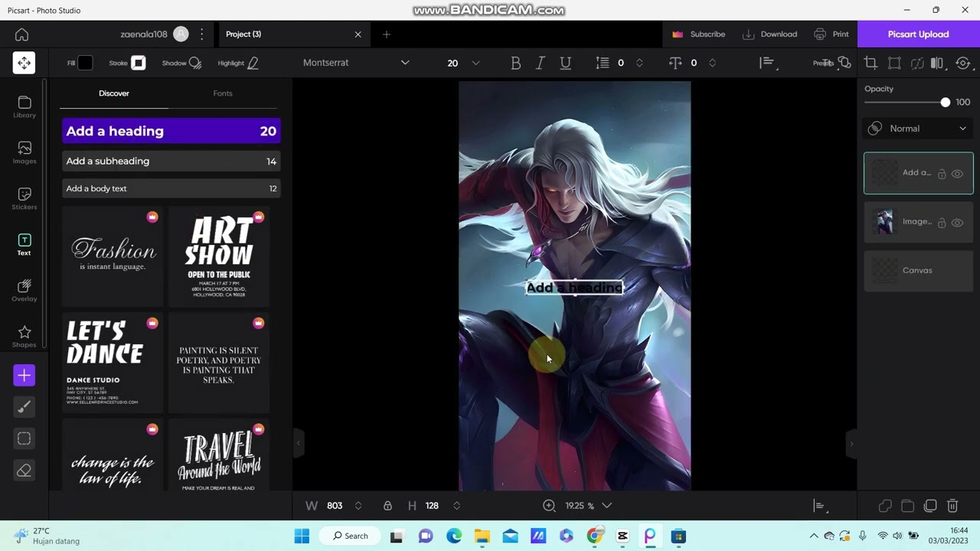Viewport: 980px width, 551px height.
Task: Switch to the Fonts tab
Action: point(222,93)
